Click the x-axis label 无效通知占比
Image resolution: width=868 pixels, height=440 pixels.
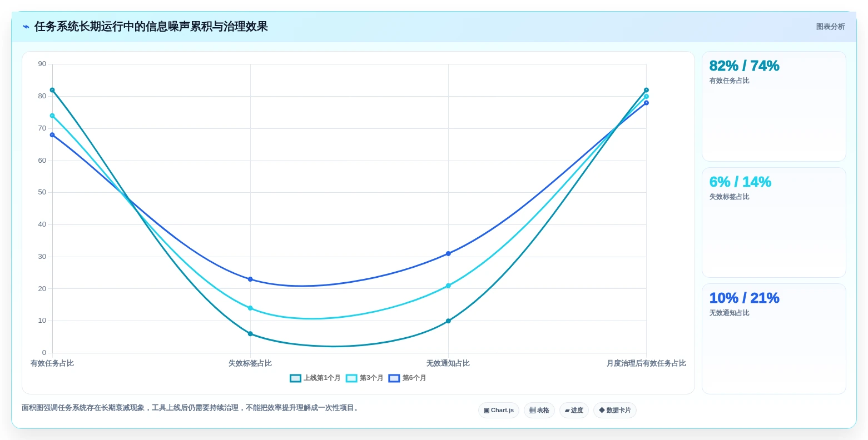pos(448,363)
